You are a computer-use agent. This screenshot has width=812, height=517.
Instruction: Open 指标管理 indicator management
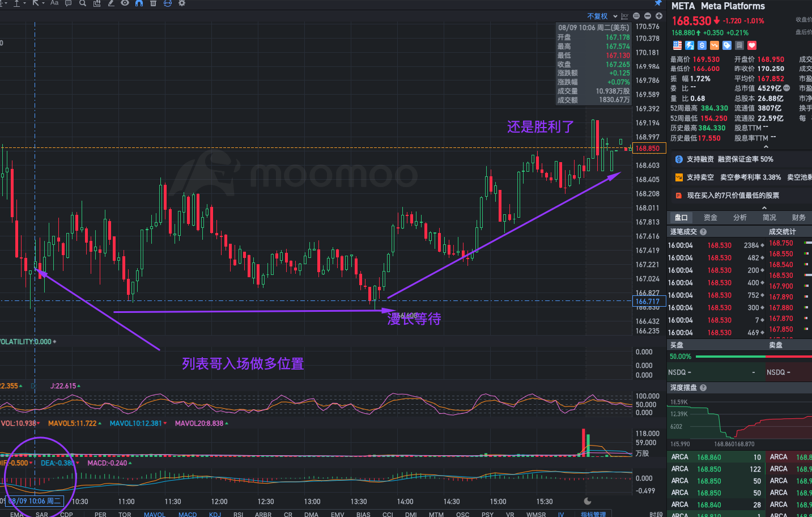point(593,515)
